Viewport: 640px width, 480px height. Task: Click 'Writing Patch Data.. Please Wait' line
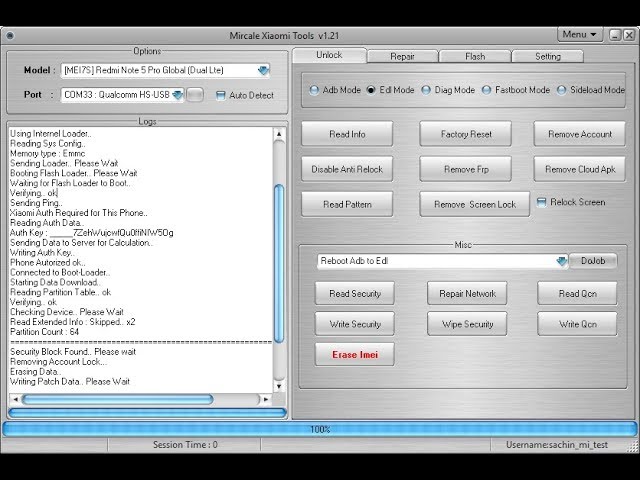tap(70, 382)
